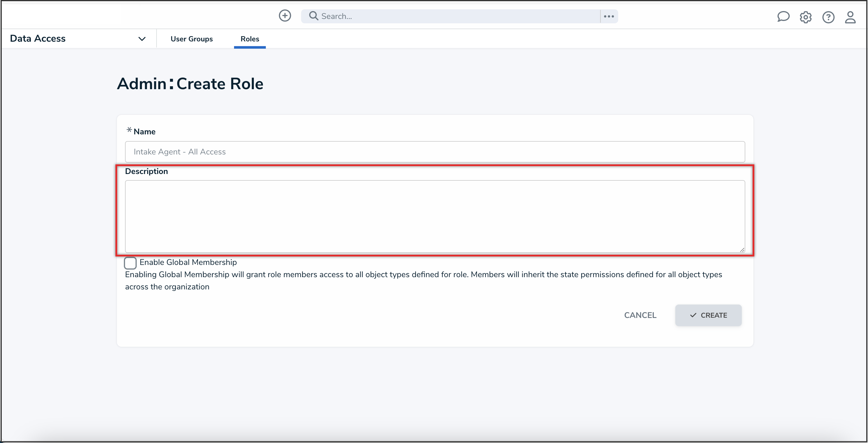Image resolution: width=868 pixels, height=443 pixels.
Task: Select the search magnifier icon
Action: 313,16
